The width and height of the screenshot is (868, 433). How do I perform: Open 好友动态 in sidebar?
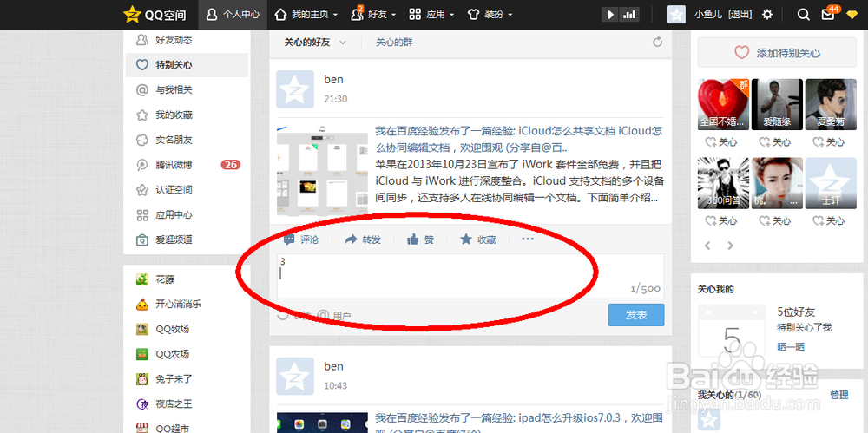(186, 40)
